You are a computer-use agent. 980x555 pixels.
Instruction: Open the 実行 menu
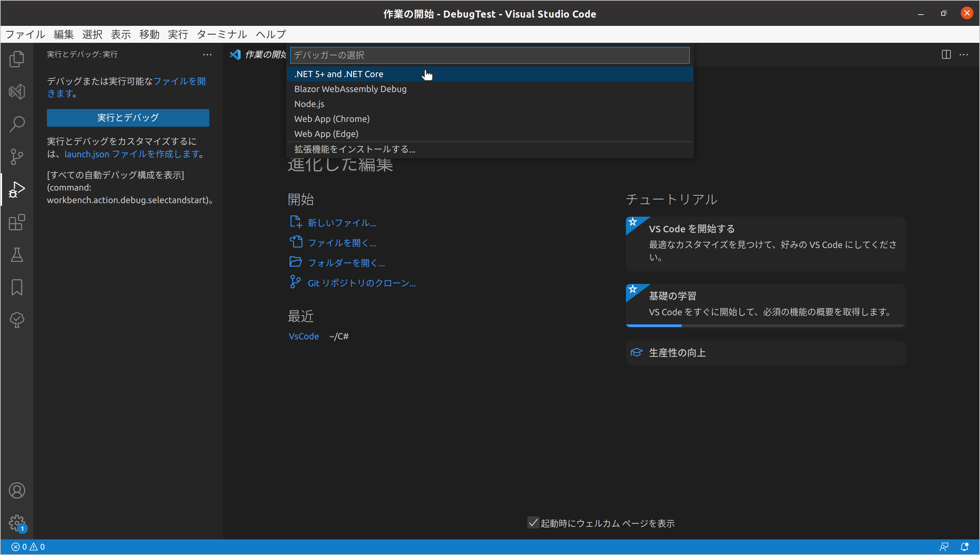pyautogui.click(x=177, y=34)
